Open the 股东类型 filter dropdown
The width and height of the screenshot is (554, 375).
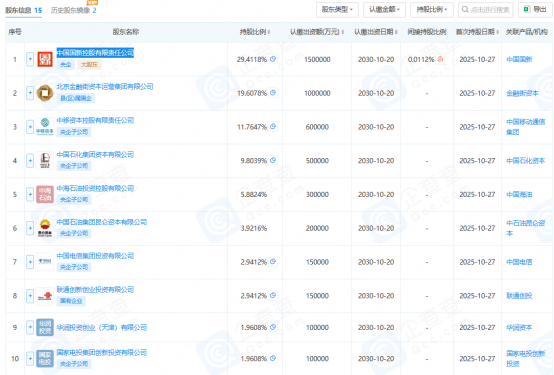point(337,10)
